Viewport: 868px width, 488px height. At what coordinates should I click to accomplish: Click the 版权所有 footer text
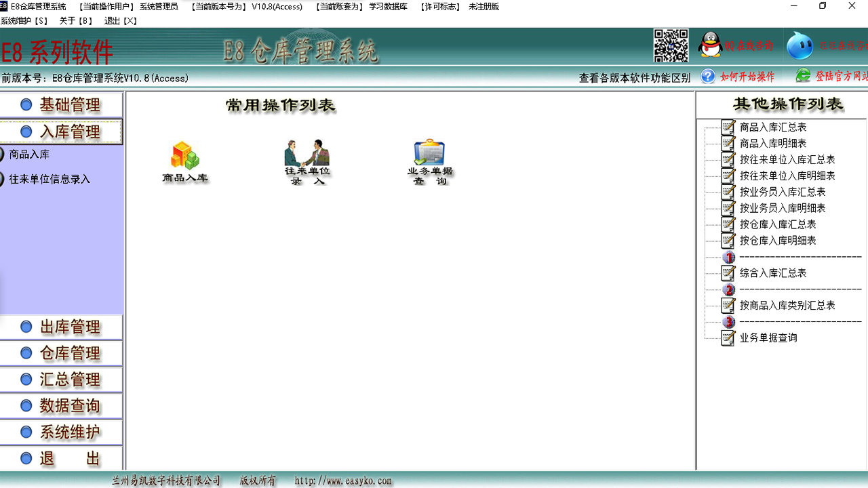(x=258, y=481)
